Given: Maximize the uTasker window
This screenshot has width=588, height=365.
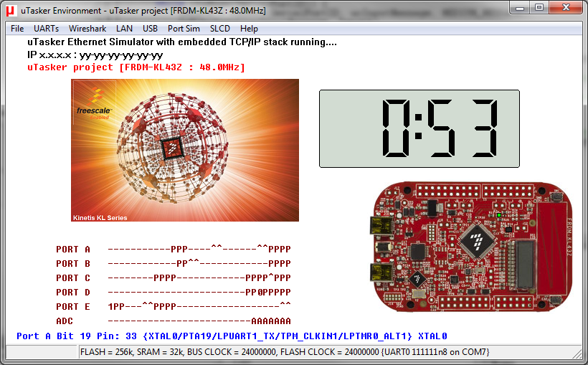Looking at the screenshot, I should point(539,8).
